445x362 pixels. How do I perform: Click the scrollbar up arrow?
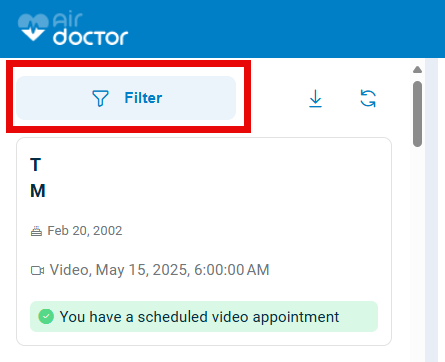tap(417, 69)
